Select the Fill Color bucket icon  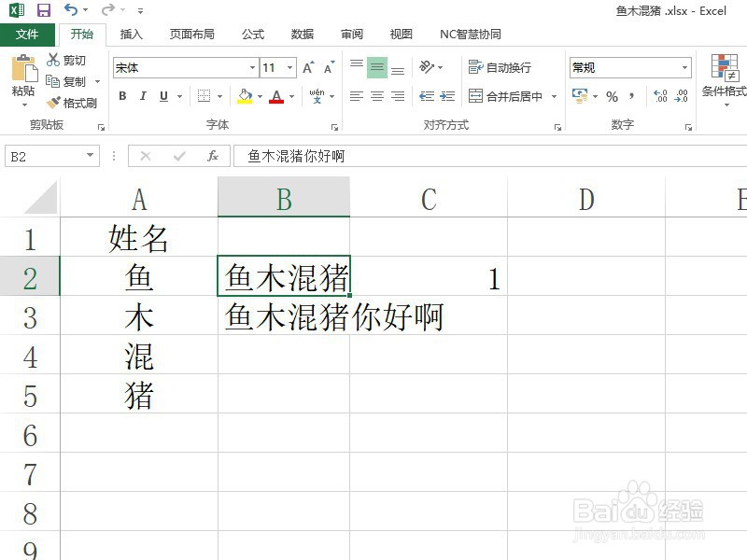click(245, 96)
